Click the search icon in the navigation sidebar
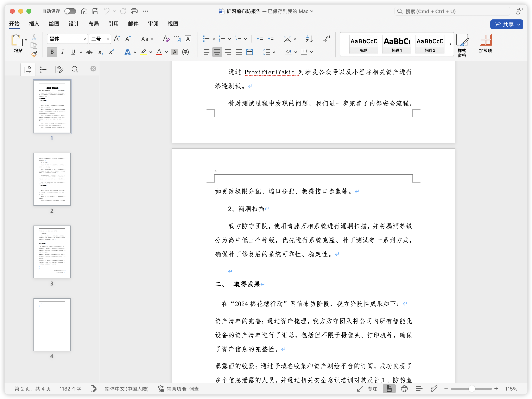Image resolution: width=532 pixels, height=399 pixels. tap(75, 69)
